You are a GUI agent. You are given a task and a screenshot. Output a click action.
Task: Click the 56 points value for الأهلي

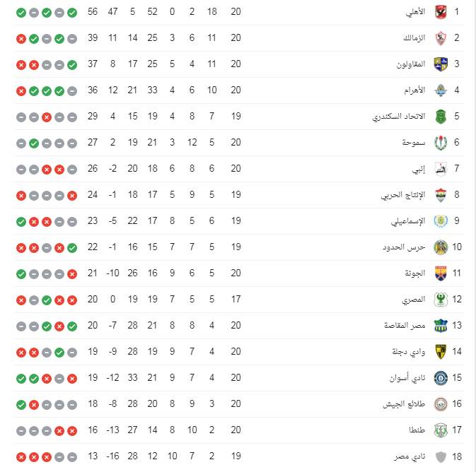(93, 12)
